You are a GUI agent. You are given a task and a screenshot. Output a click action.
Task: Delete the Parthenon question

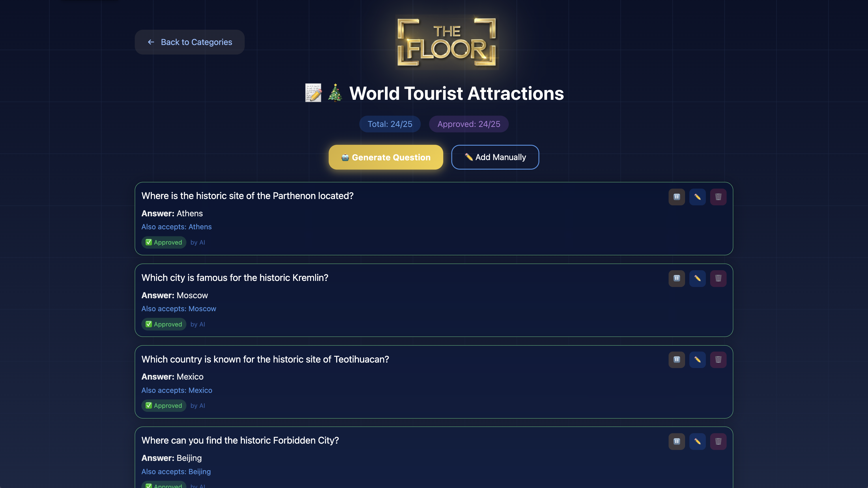[x=718, y=197]
